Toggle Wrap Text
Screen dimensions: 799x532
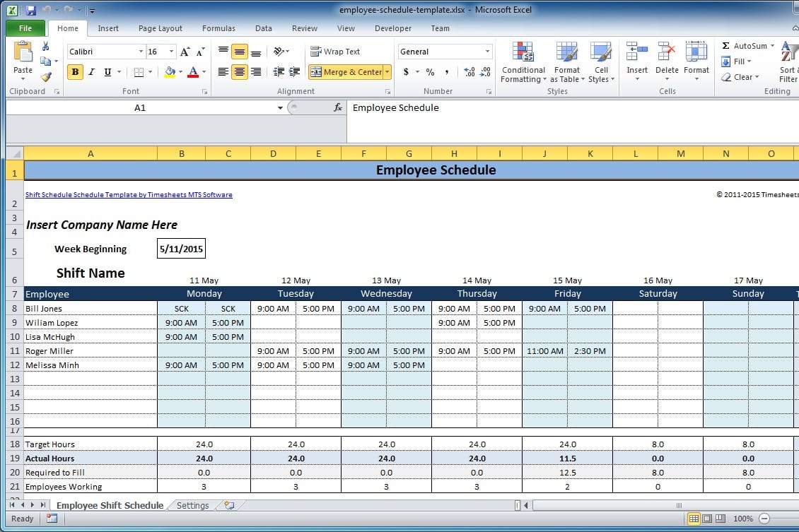(334, 52)
